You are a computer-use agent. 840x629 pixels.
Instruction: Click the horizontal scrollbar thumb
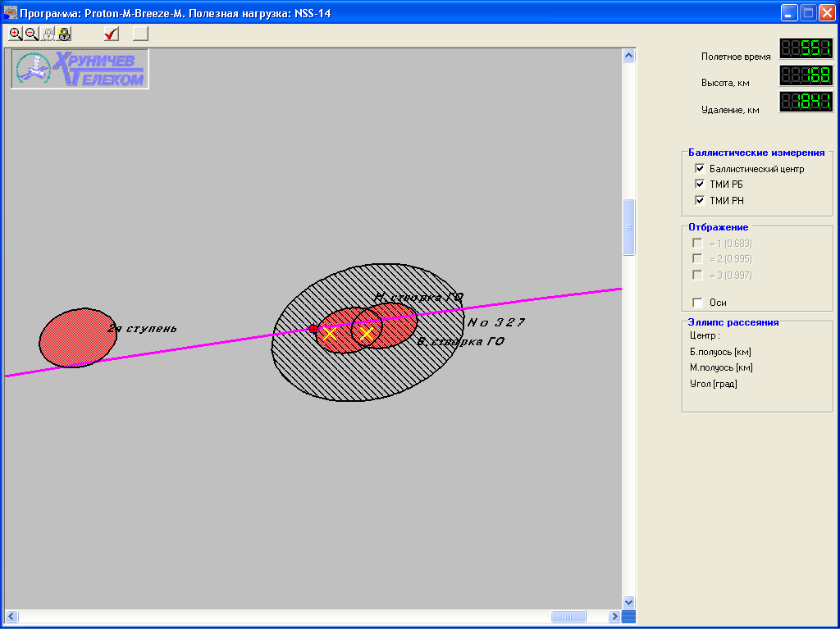click(568, 616)
